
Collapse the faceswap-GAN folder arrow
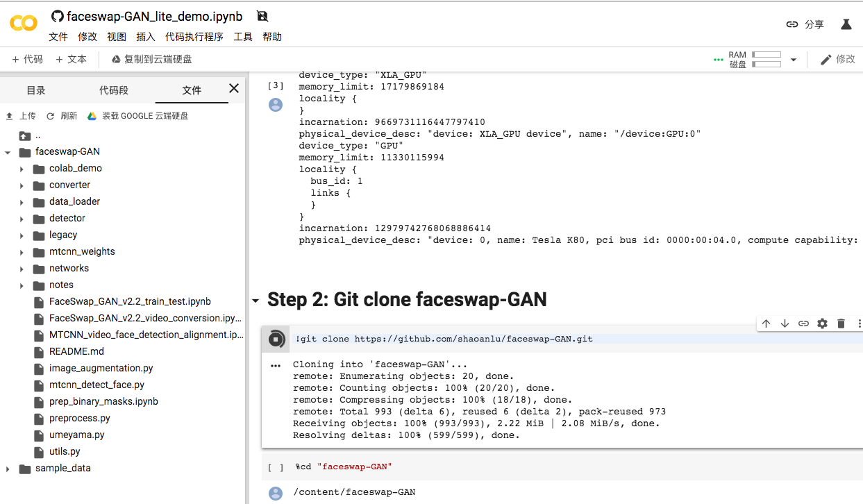click(7, 152)
